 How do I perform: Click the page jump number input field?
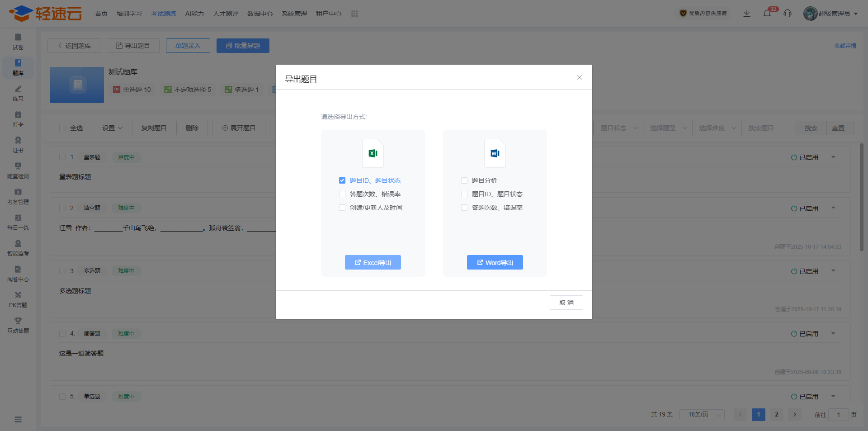pyautogui.click(x=838, y=415)
